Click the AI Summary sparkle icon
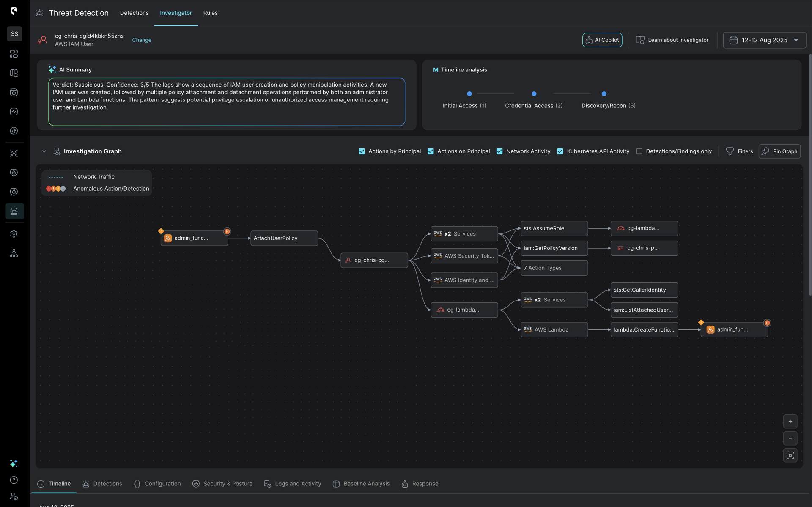The image size is (812, 507). click(x=52, y=69)
